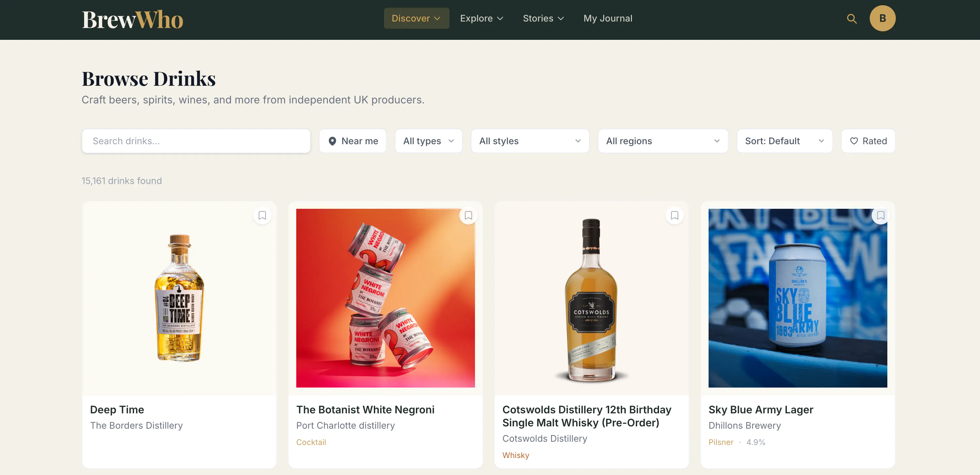Expand the Explore menu
980x475 pixels.
click(482, 18)
